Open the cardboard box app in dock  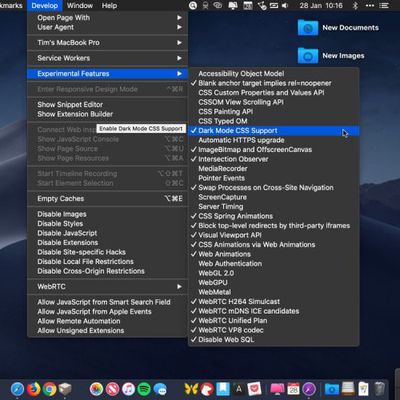[x=65, y=389]
